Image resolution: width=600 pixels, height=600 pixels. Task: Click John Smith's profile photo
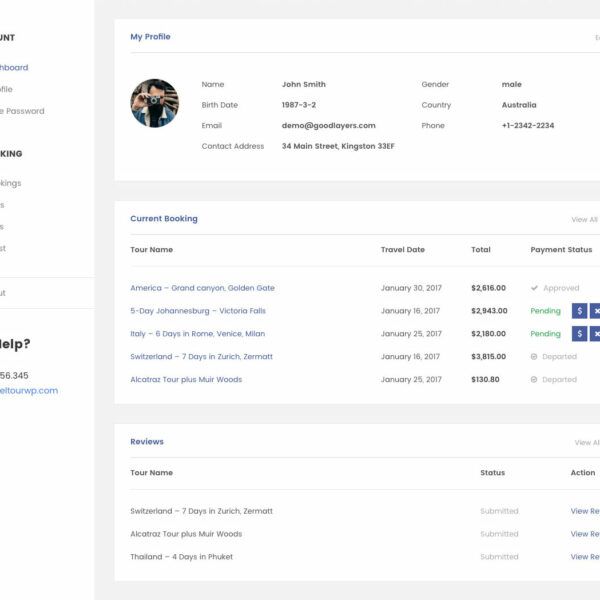[154, 103]
